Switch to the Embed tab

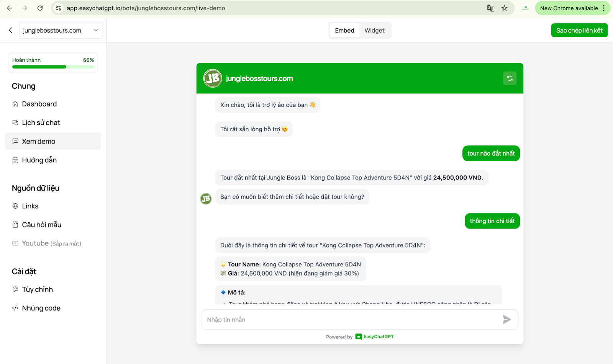(344, 30)
